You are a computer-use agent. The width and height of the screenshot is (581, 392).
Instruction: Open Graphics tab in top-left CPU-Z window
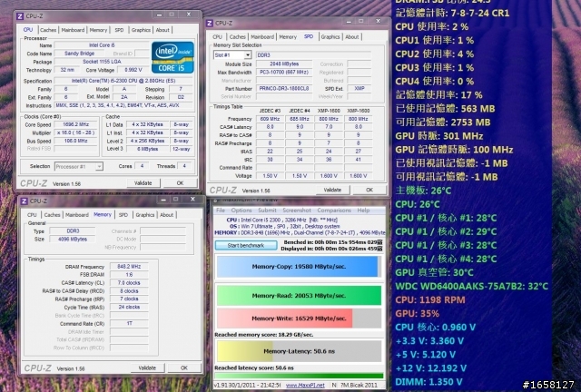[x=141, y=30]
